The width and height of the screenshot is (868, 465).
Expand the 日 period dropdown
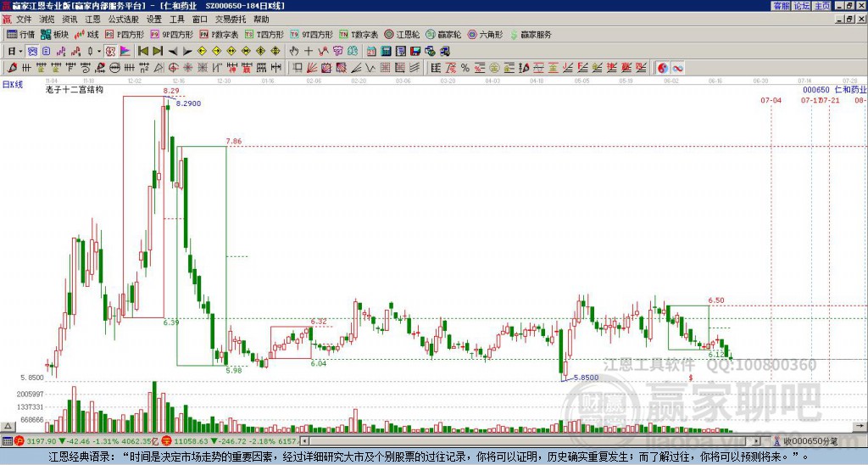pyautogui.click(x=20, y=52)
